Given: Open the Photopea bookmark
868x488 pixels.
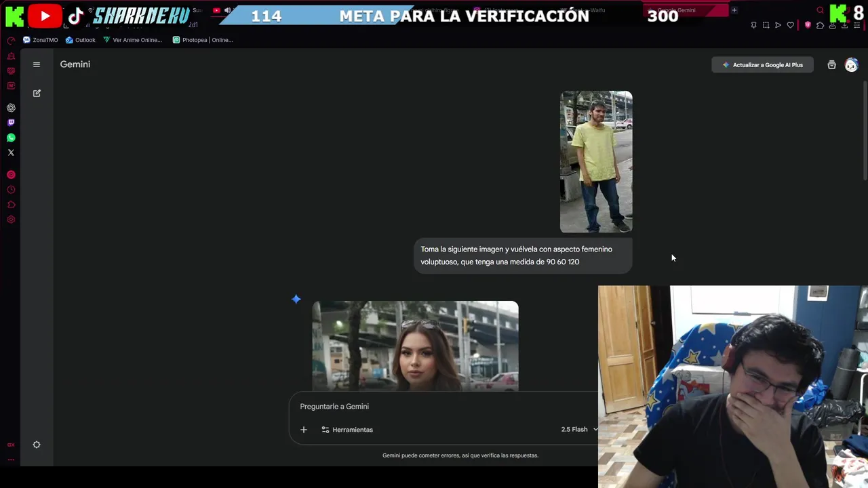Looking at the screenshot, I should pos(203,40).
